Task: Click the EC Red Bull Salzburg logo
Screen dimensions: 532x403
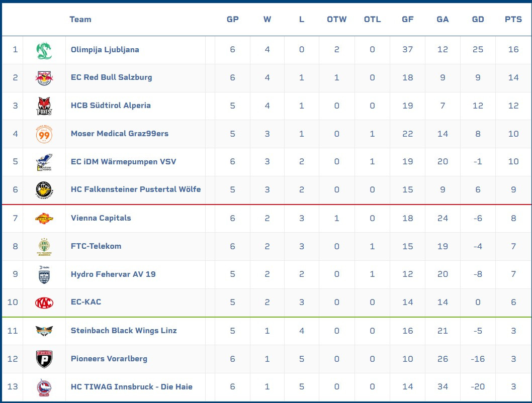Action: click(x=44, y=78)
